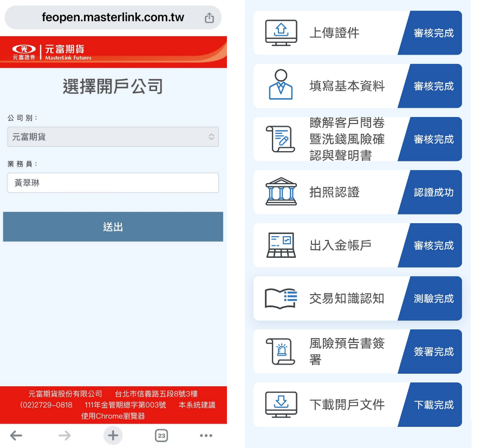Click footer license text 111年金管期總字第003號

tap(125, 405)
